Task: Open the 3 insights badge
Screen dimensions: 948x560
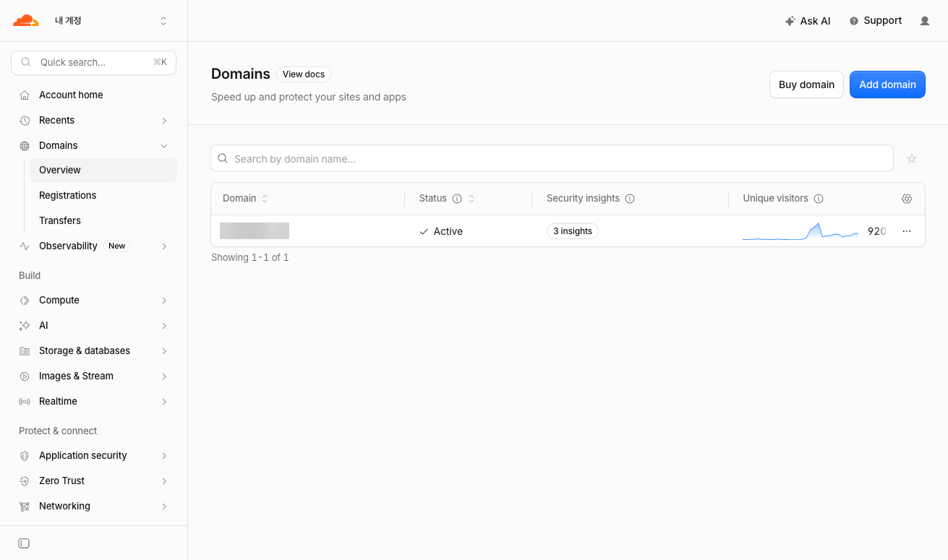Action: (x=573, y=231)
